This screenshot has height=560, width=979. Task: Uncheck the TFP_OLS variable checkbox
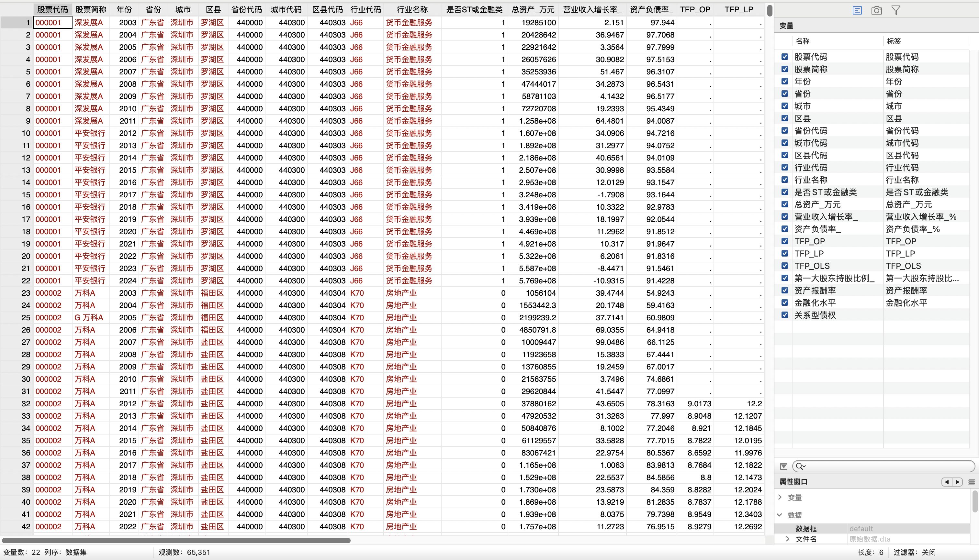click(x=785, y=266)
